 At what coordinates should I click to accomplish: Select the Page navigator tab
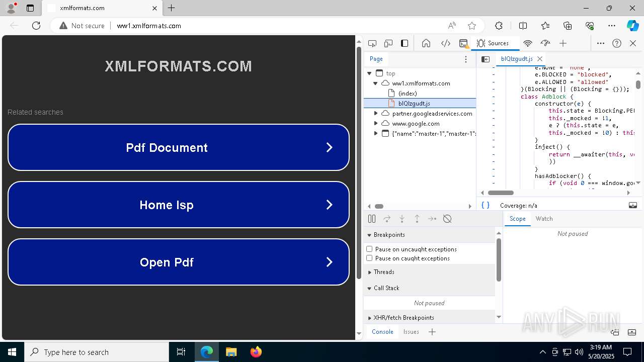coord(376,59)
